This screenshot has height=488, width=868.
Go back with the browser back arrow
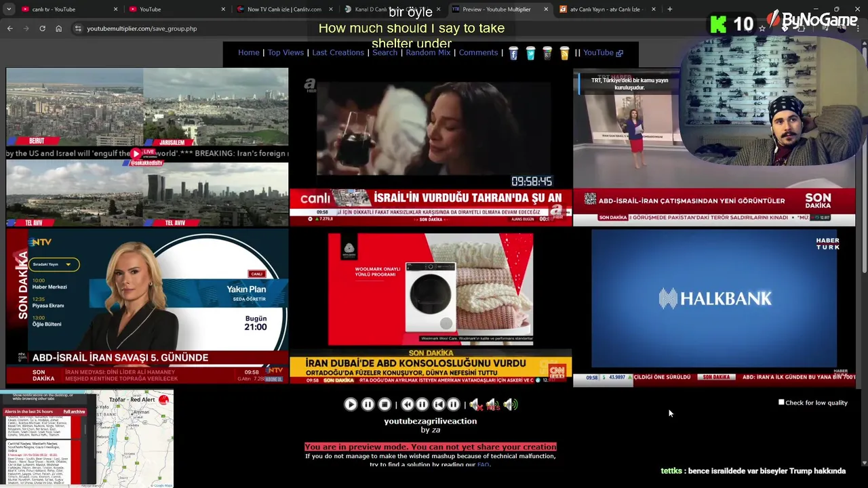coord(10,28)
